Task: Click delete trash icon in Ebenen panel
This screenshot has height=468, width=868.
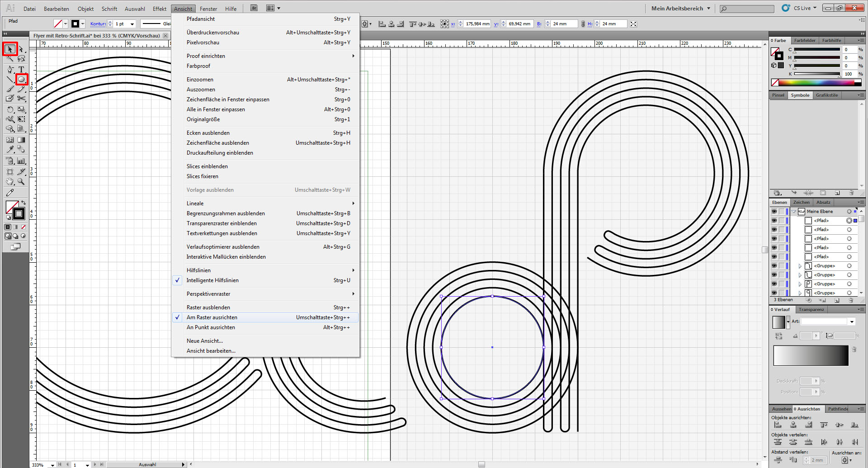Action: coord(851,300)
